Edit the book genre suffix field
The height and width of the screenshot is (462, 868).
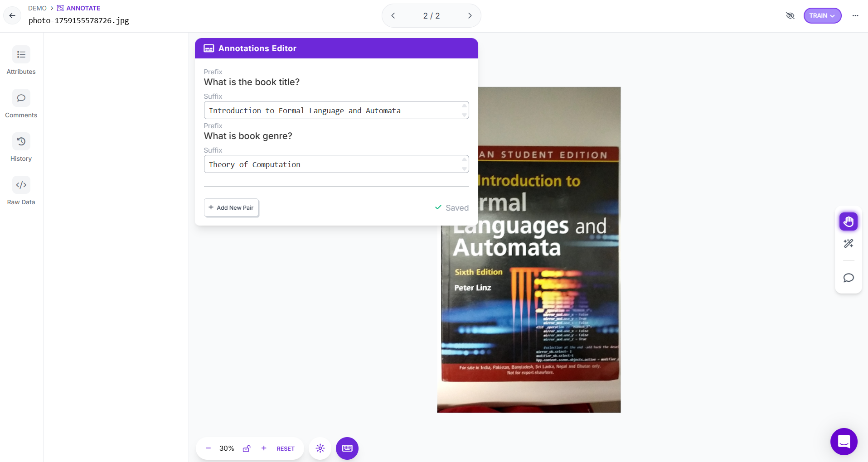[336, 164]
